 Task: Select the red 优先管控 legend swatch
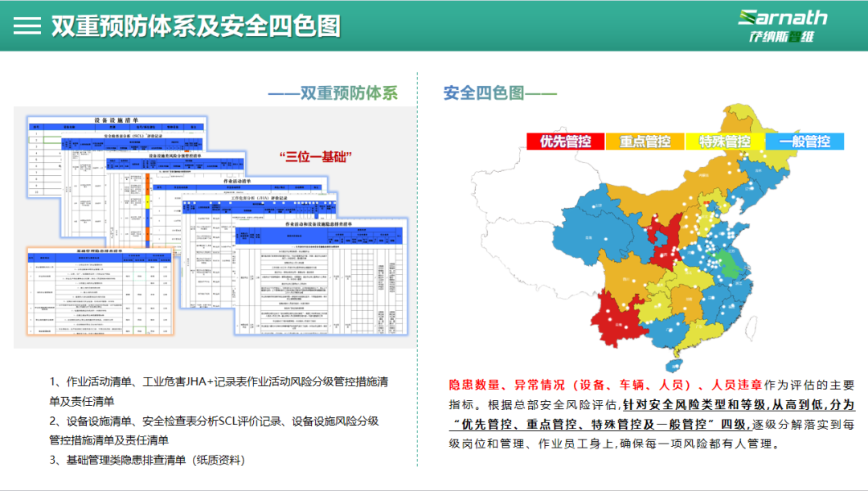tap(565, 141)
